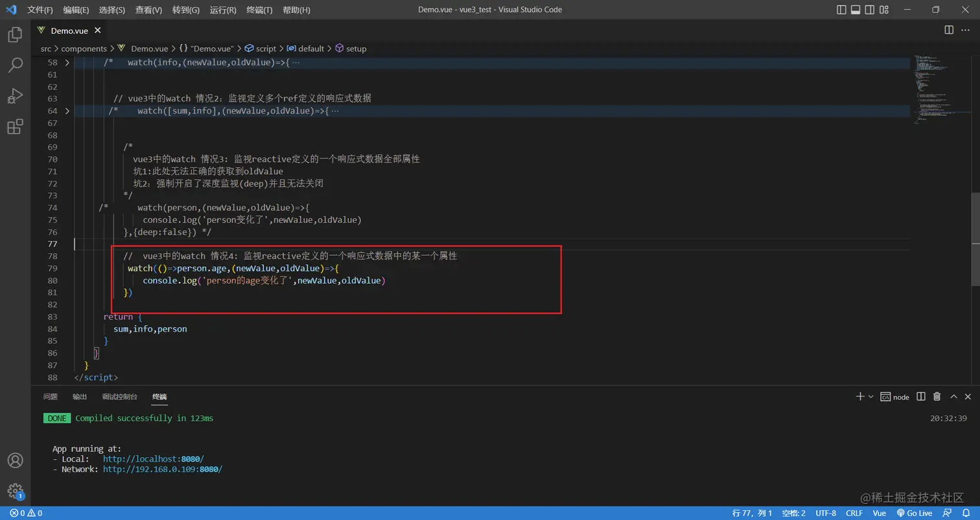The height and width of the screenshot is (520, 980).
Task: Change encoding via 'UTF-8'
Action: point(826,513)
